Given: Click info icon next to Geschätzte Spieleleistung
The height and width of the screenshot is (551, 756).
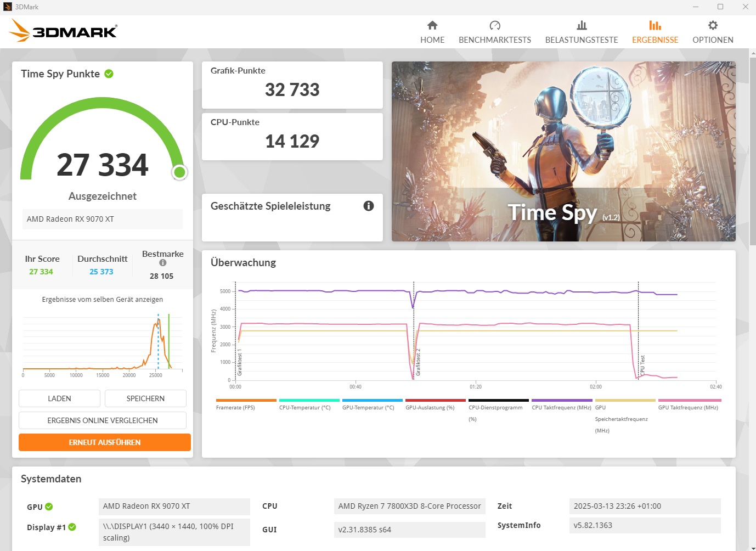Looking at the screenshot, I should (369, 206).
